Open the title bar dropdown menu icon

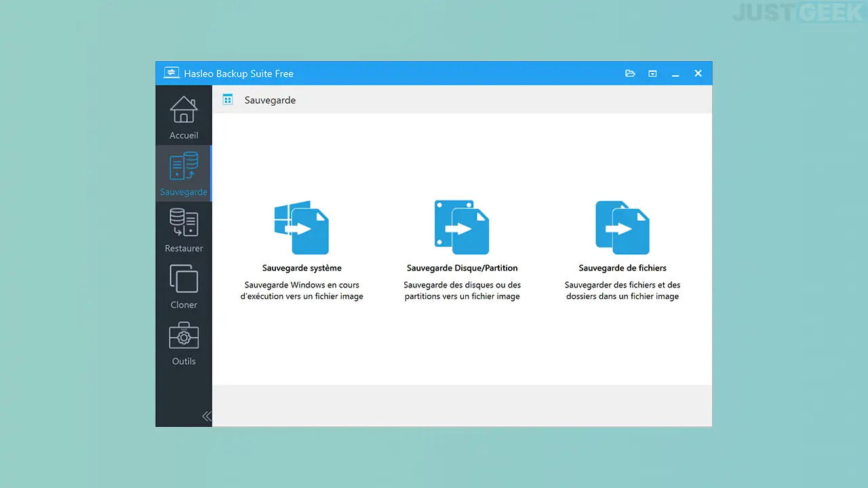(652, 73)
